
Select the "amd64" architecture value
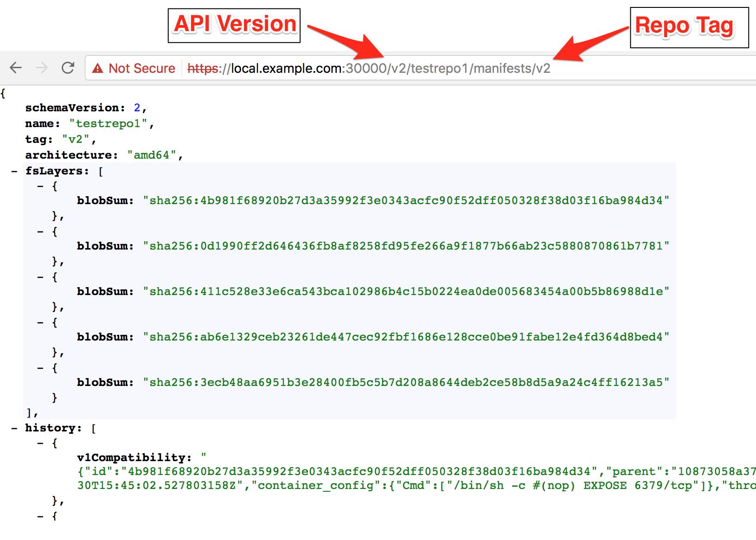click(152, 155)
